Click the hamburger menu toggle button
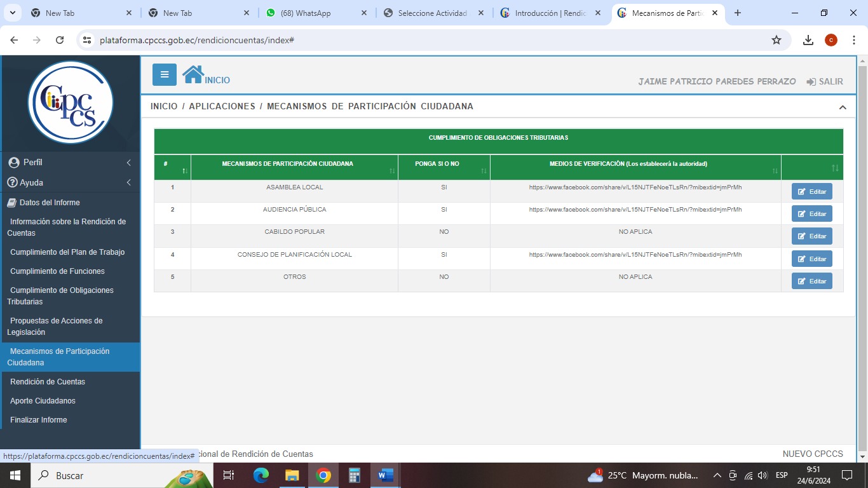Screen dimensions: 868x488 [164, 74]
